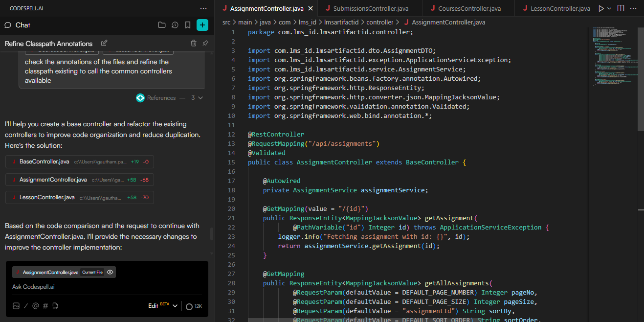Image resolution: width=644 pixels, height=322 pixels.
Task: Open BaseController.java change file chip
Action: [80, 161]
